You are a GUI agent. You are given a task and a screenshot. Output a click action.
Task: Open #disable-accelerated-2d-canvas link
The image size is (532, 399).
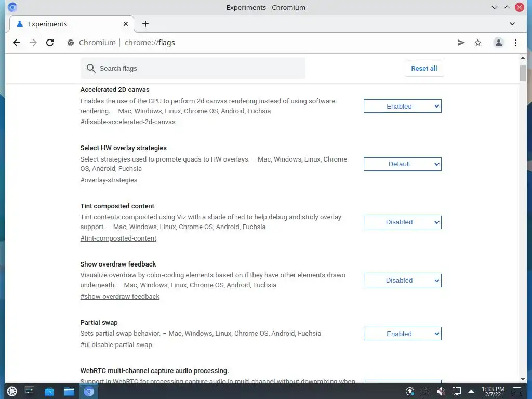(128, 122)
